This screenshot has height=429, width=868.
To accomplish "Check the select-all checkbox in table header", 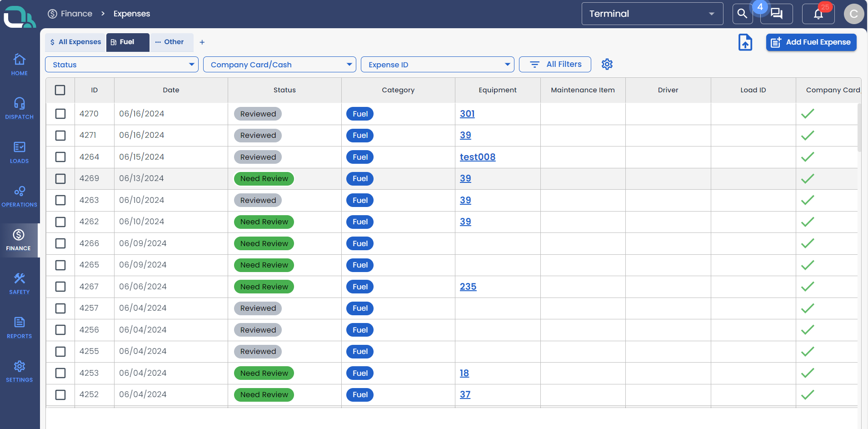I will (x=60, y=90).
